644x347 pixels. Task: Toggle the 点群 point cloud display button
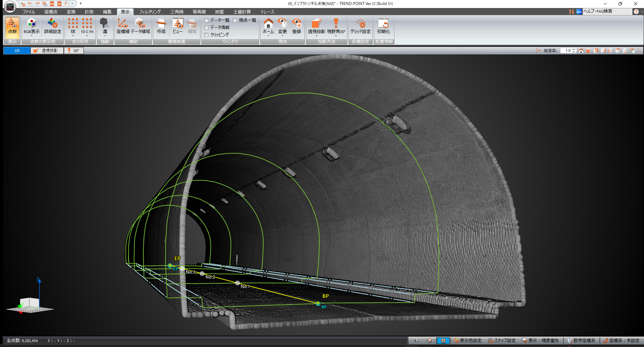click(x=12, y=27)
